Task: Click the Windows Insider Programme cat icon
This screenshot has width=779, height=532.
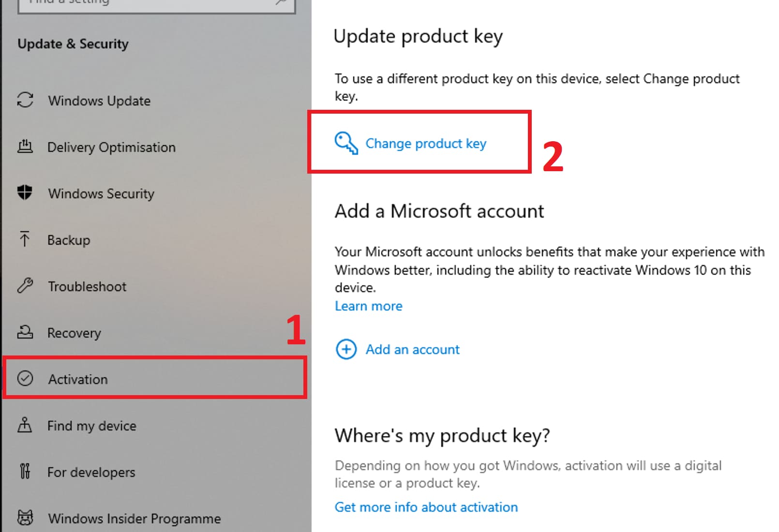Action: [25, 517]
